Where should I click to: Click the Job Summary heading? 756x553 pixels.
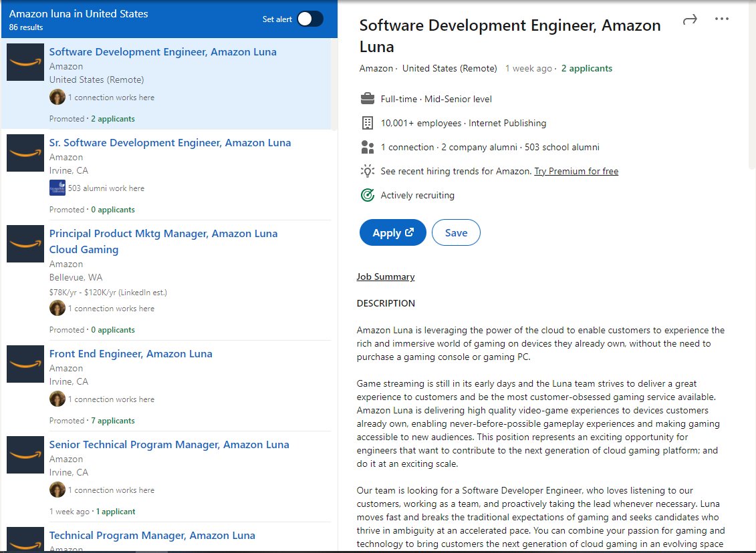pos(386,277)
